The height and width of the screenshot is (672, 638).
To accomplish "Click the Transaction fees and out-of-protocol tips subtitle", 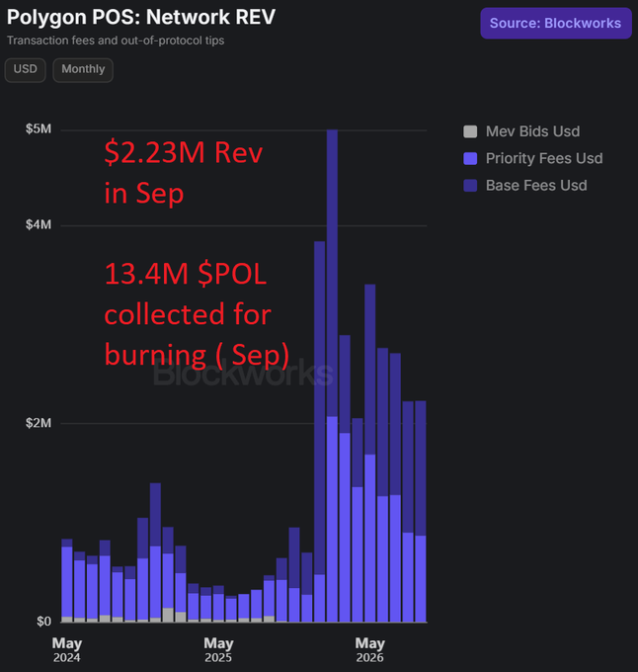I will coord(116,41).
